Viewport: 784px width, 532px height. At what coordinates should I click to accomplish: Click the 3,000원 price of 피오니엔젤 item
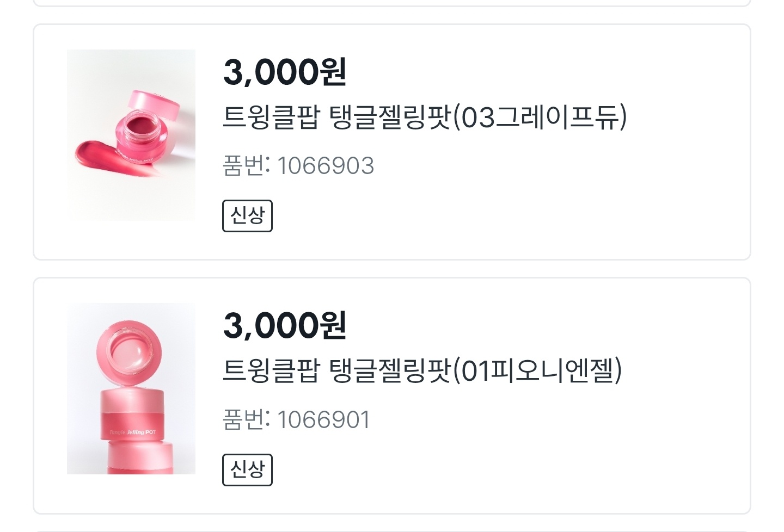tap(285, 325)
